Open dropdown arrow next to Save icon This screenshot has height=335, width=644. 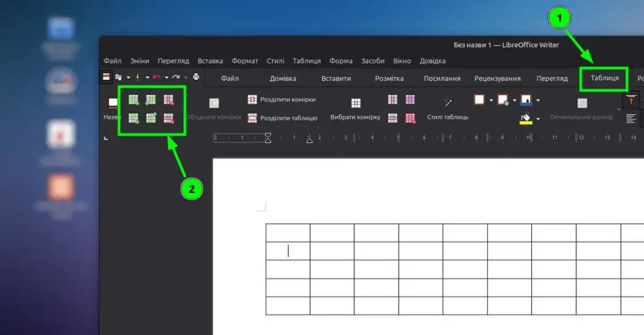pos(147,77)
